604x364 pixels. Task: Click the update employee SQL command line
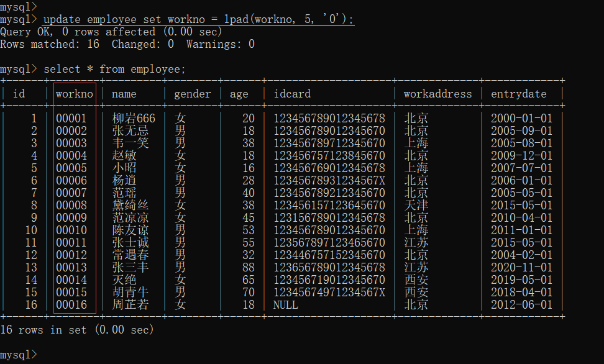(198, 19)
